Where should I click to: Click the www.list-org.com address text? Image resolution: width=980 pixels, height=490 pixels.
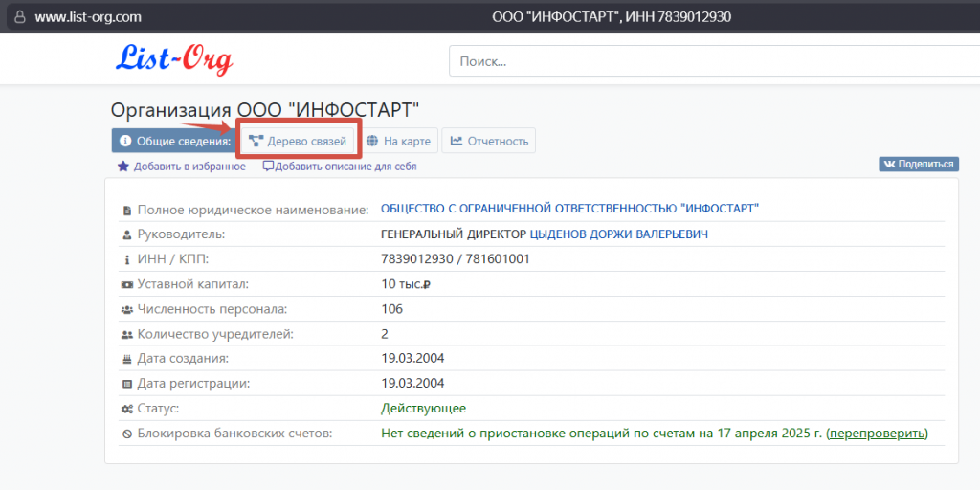point(88,17)
